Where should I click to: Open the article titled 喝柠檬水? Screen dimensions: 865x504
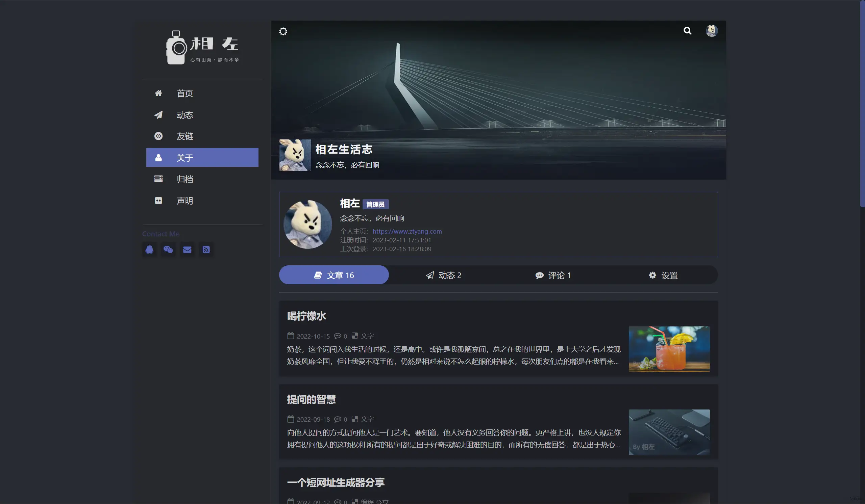(x=306, y=316)
